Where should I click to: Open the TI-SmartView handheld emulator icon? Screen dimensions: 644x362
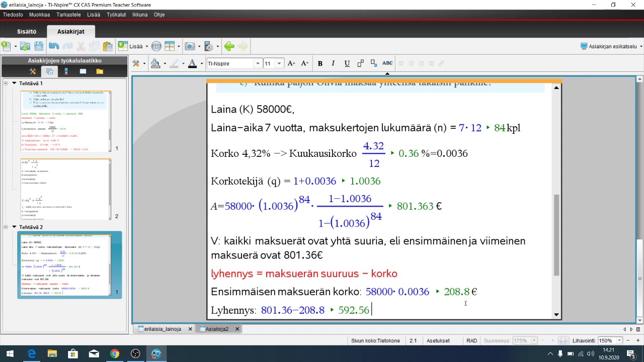tap(66, 71)
